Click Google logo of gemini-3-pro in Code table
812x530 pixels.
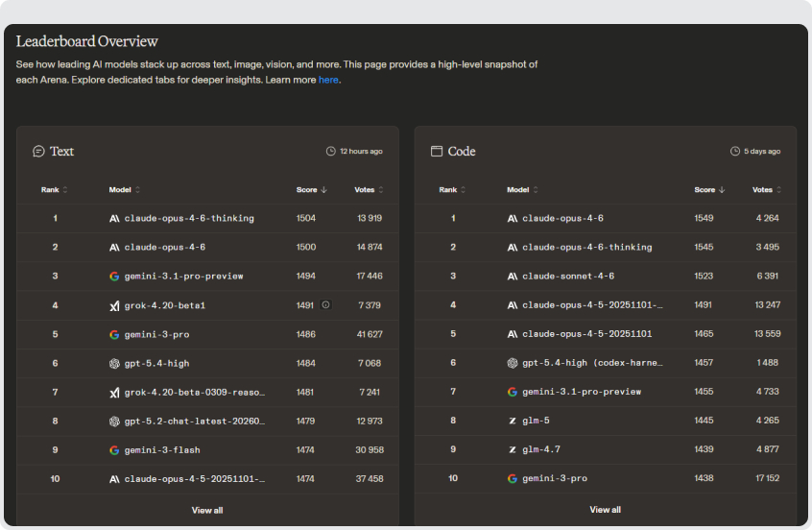click(513, 479)
